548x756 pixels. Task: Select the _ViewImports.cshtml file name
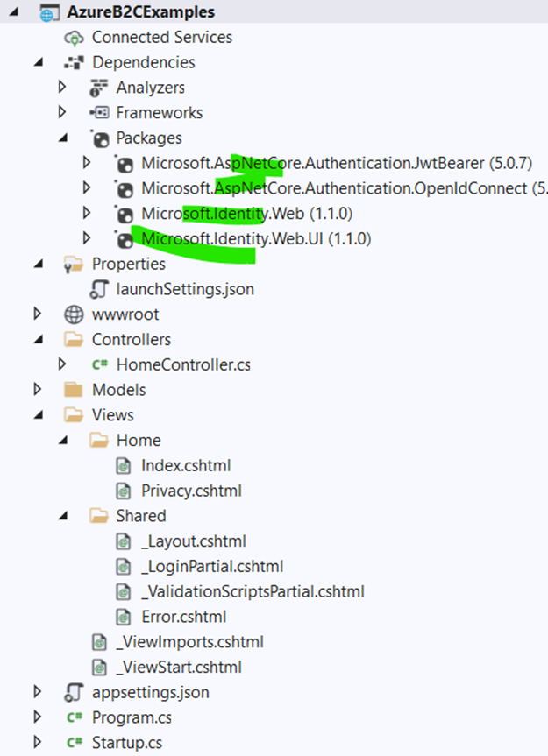tap(190, 643)
